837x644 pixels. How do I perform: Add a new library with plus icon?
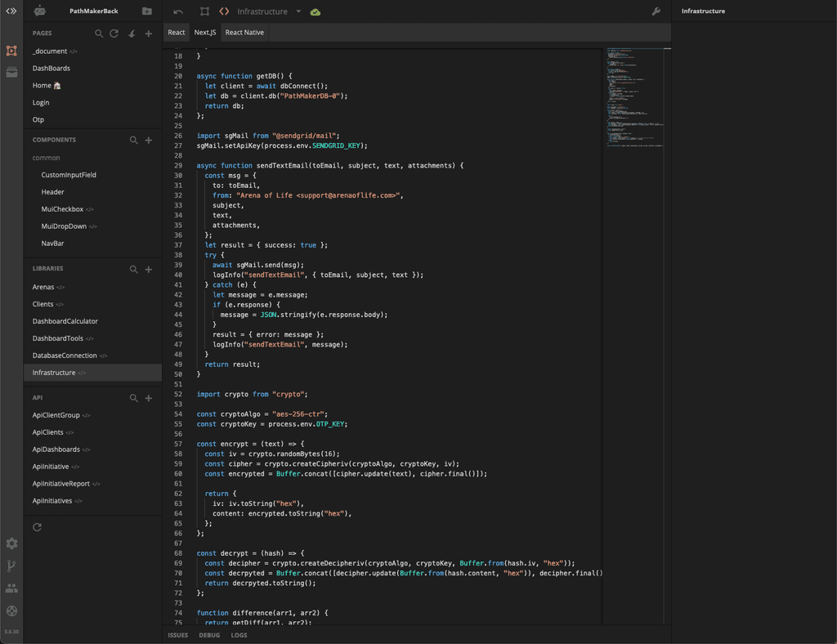(149, 269)
